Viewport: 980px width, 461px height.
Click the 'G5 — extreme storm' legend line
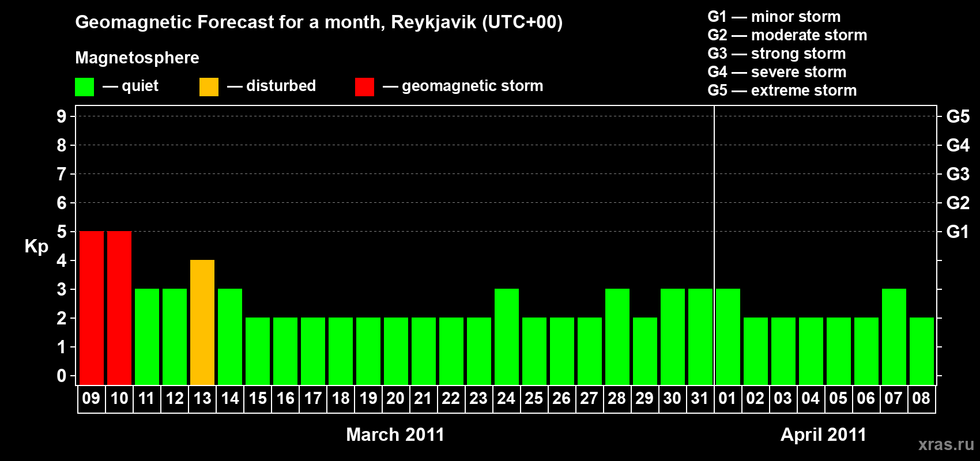click(782, 90)
